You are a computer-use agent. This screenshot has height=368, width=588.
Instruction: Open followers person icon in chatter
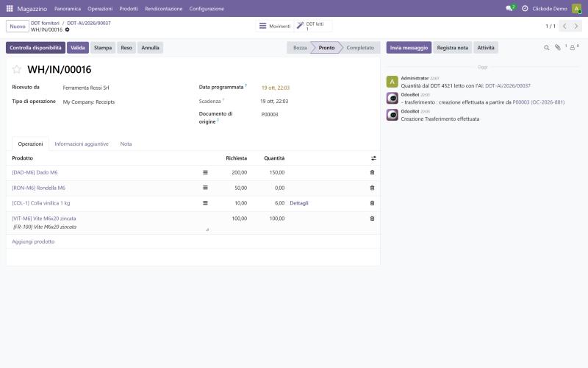tap(573, 48)
